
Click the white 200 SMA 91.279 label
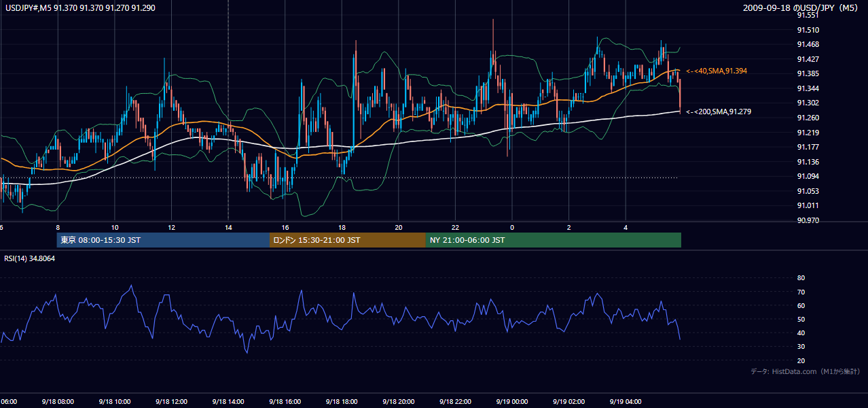pos(719,112)
